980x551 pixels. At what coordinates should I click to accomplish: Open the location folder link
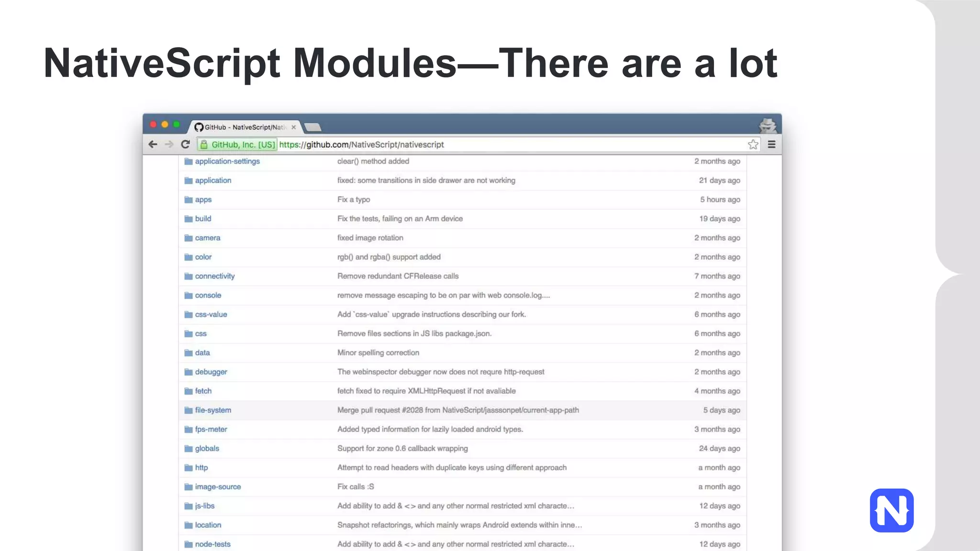click(x=208, y=525)
